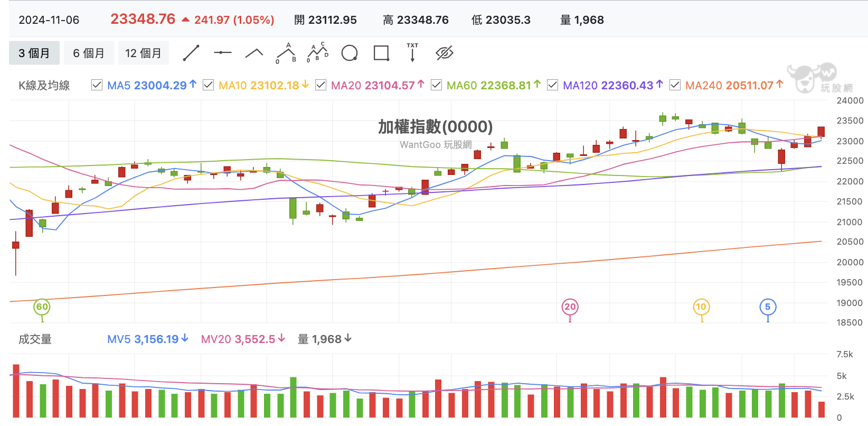Switch chart range to 12 個月
Image resolution: width=868 pixels, height=426 pixels.
[x=143, y=53]
